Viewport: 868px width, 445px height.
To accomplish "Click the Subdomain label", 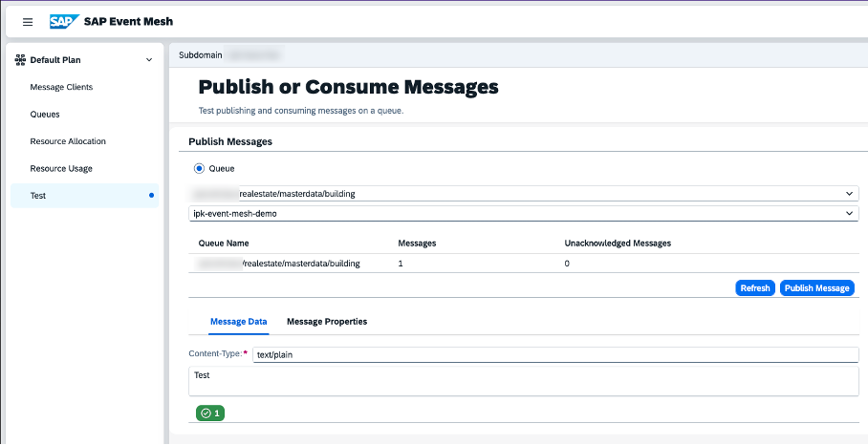I will pyautogui.click(x=201, y=55).
